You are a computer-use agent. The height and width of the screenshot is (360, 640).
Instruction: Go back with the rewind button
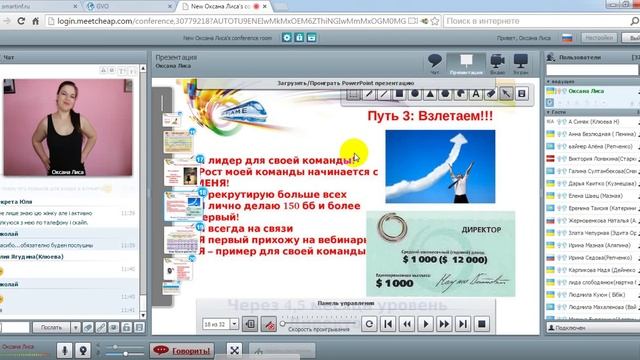(x=407, y=324)
